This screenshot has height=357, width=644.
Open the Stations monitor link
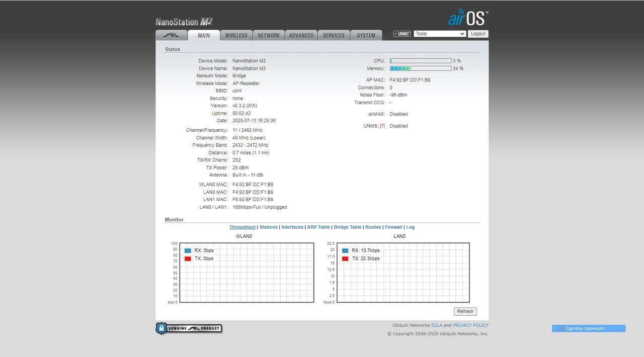(269, 227)
